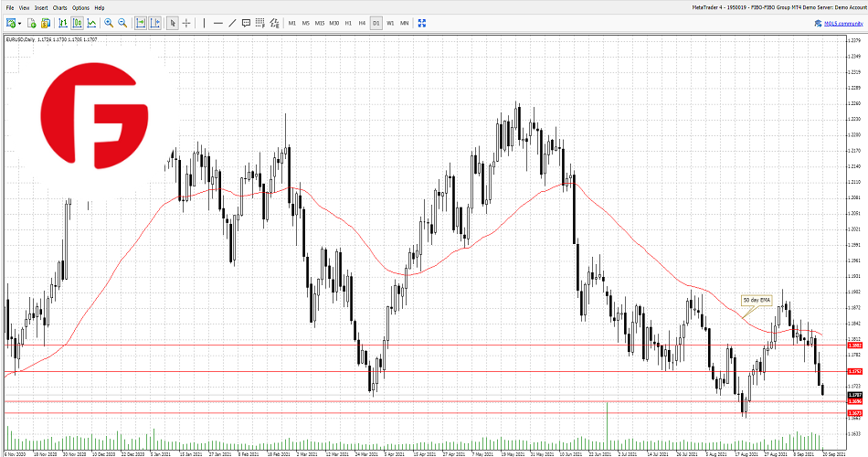Select the horizontal line tool

pos(217,23)
